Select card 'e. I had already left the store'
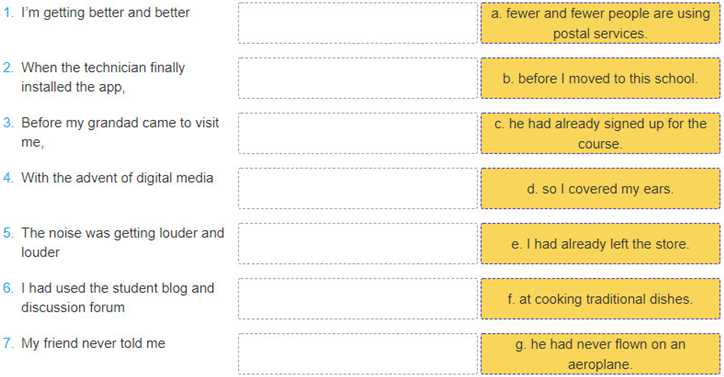 tap(600, 243)
